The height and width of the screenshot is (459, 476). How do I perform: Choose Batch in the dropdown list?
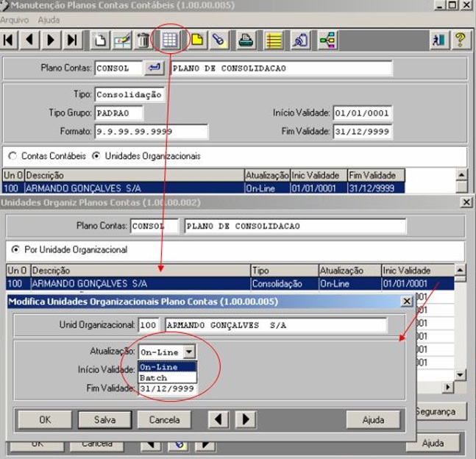(167, 378)
